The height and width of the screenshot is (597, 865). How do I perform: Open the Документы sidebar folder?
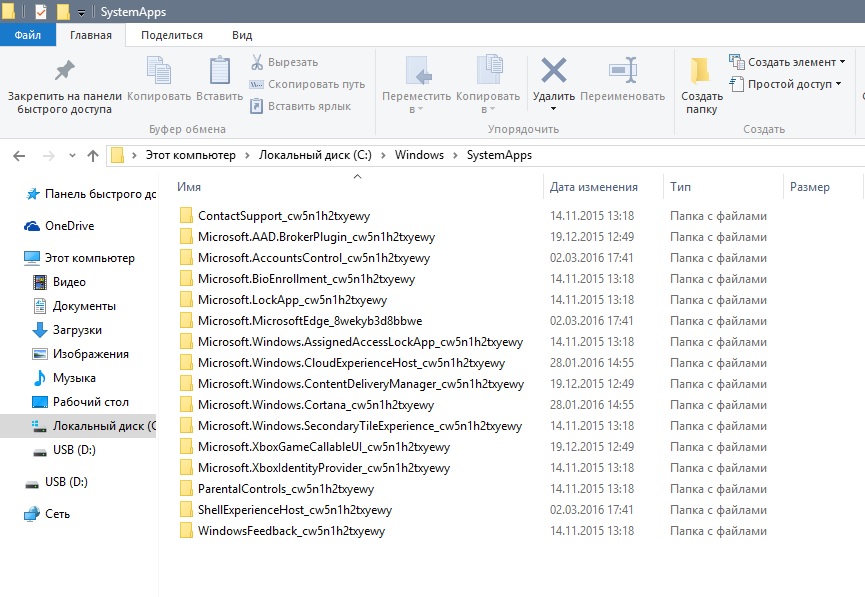tap(74, 306)
